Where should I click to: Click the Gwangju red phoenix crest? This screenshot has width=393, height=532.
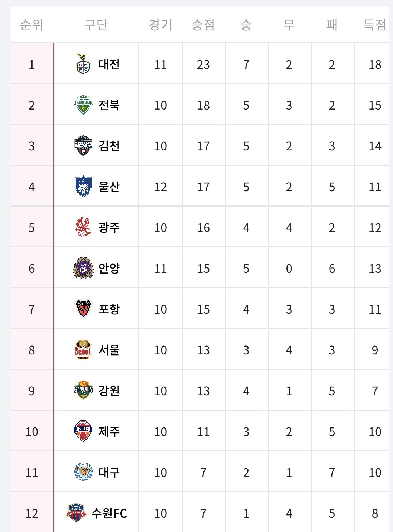[83, 227]
